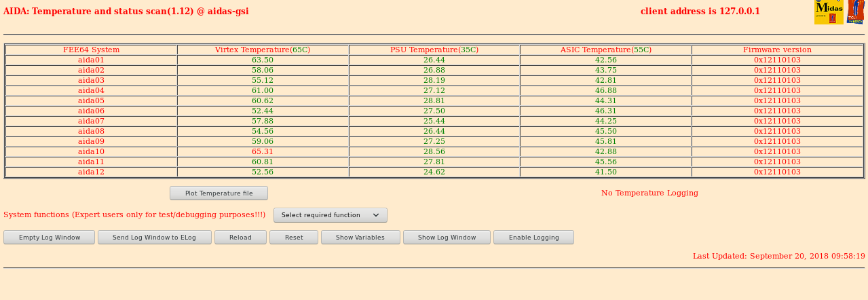Click the Firmware version column header
This screenshot has width=868, height=300.
[x=777, y=50]
